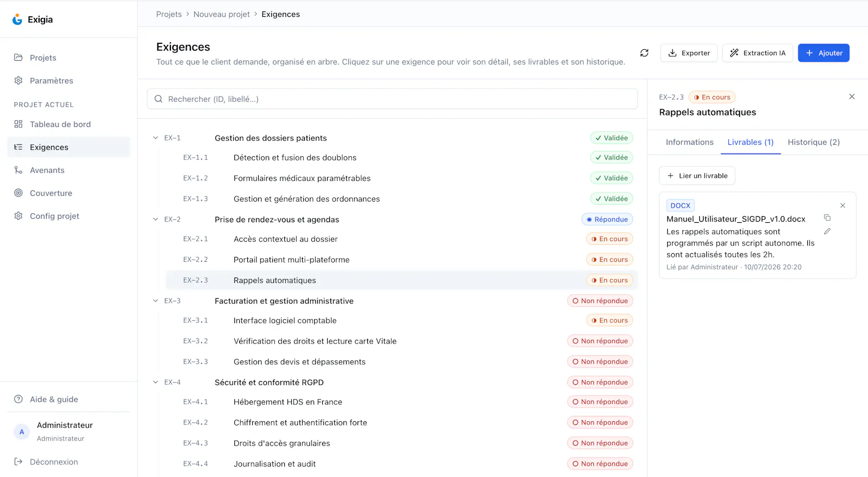Viewport: 868px width, 477px height.
Task: Launch Extraction IA
Action: pyautogui.click(x=758, y=53)
